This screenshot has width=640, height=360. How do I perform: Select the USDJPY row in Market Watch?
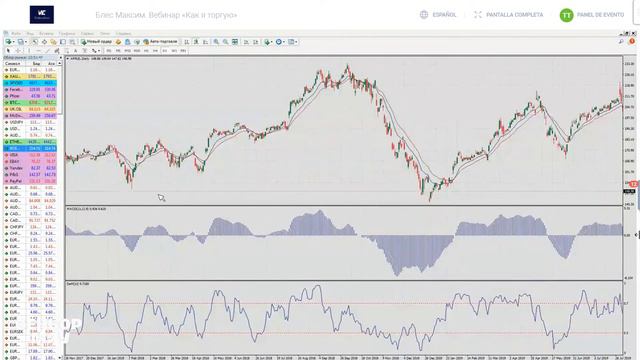pyautogui.click(x=31, y=122)
